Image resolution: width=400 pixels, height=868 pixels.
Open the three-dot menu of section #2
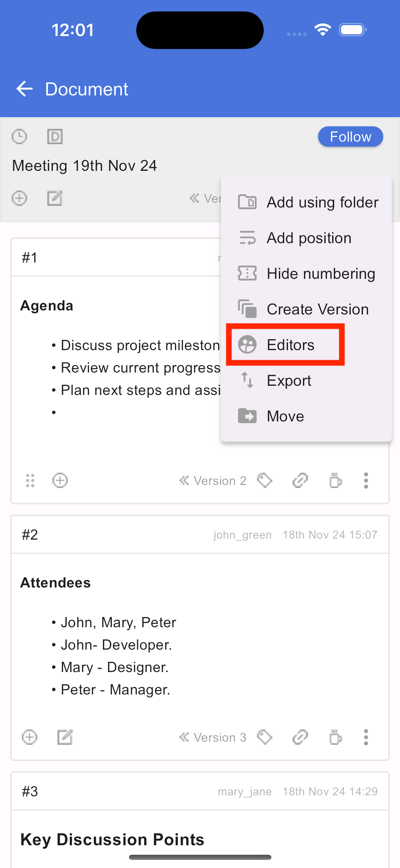click(x=366, y=737)
